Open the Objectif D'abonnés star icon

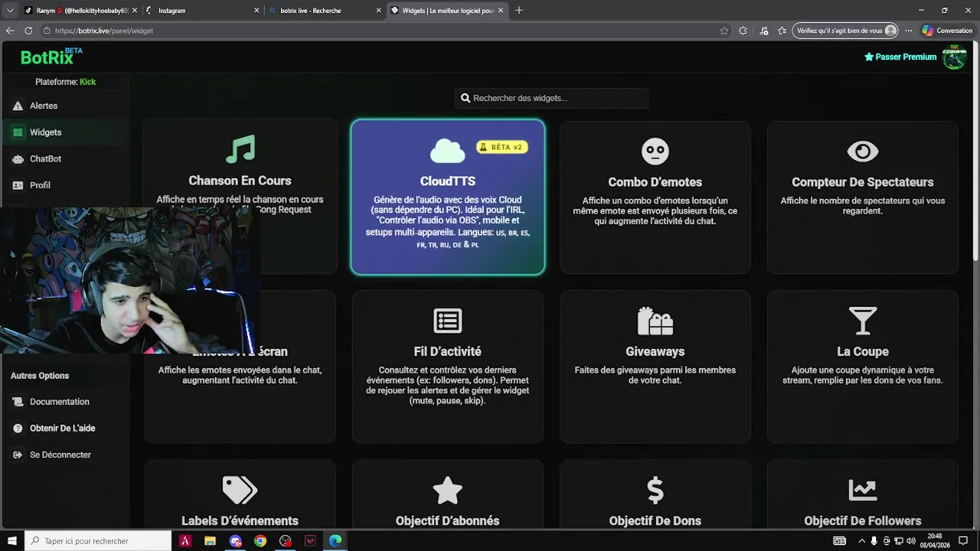coord(448,490)
